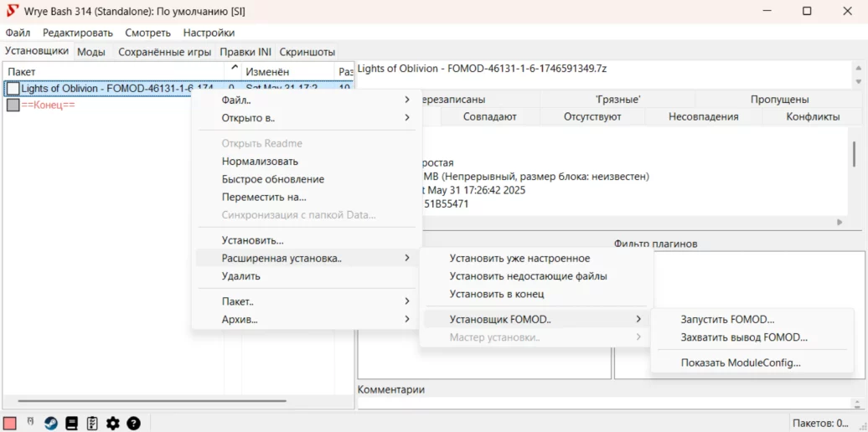Click the help question mark icon

pyautogui.click(x=133, y=424)
